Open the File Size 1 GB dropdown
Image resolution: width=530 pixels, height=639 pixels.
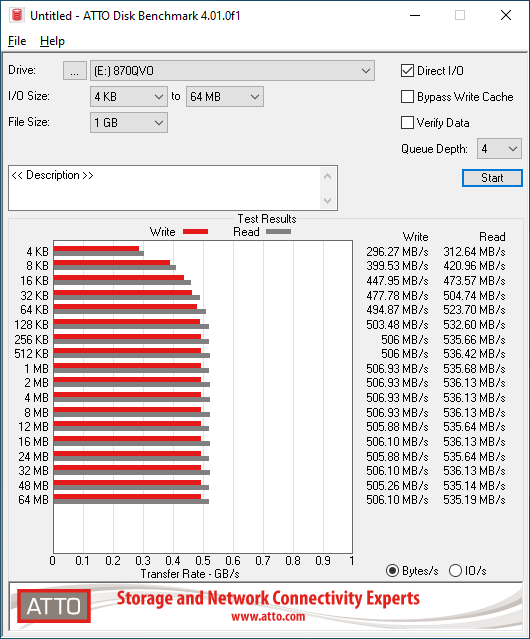point(129,123)
